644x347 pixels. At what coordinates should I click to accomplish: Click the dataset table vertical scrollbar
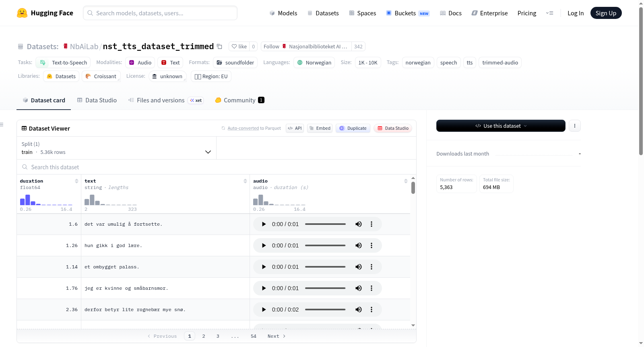pyautogui.click(x=413, y=188)
